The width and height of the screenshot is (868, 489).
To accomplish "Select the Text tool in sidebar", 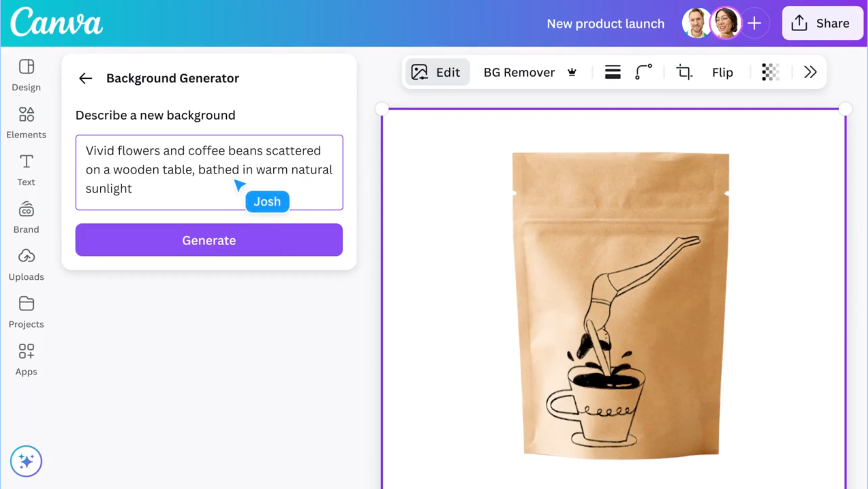I will point(26,170).
